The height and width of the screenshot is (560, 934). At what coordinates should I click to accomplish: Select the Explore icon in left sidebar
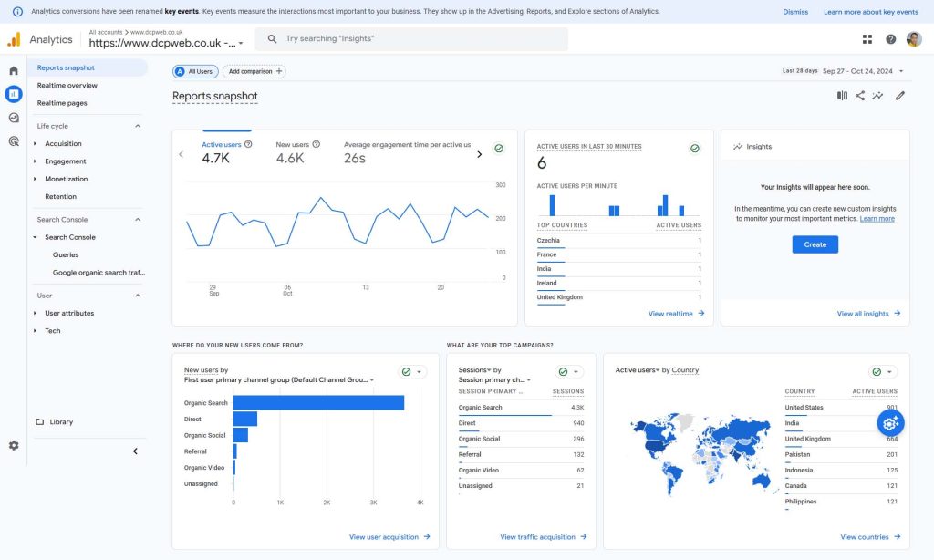13,117
